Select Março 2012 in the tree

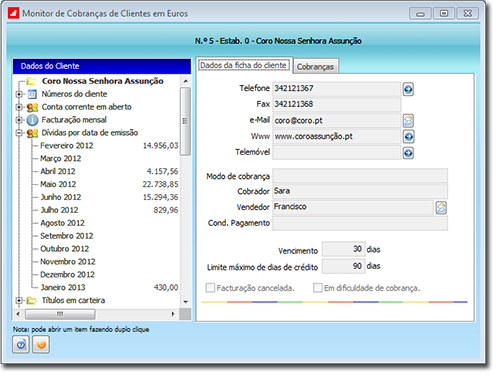pos(61,159)
